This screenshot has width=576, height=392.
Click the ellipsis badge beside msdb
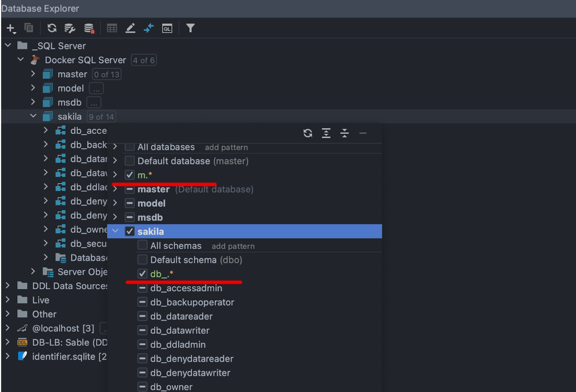[x=94, y=102]
